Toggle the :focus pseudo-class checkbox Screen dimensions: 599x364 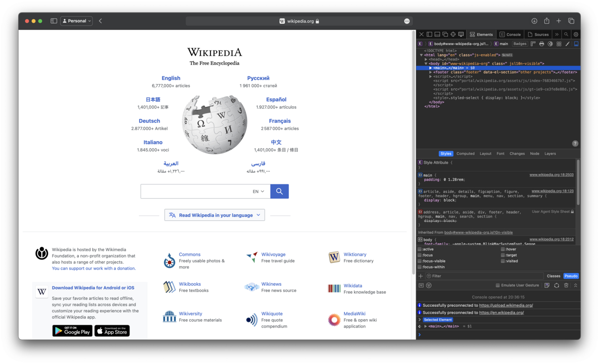[x=420, y=255]
